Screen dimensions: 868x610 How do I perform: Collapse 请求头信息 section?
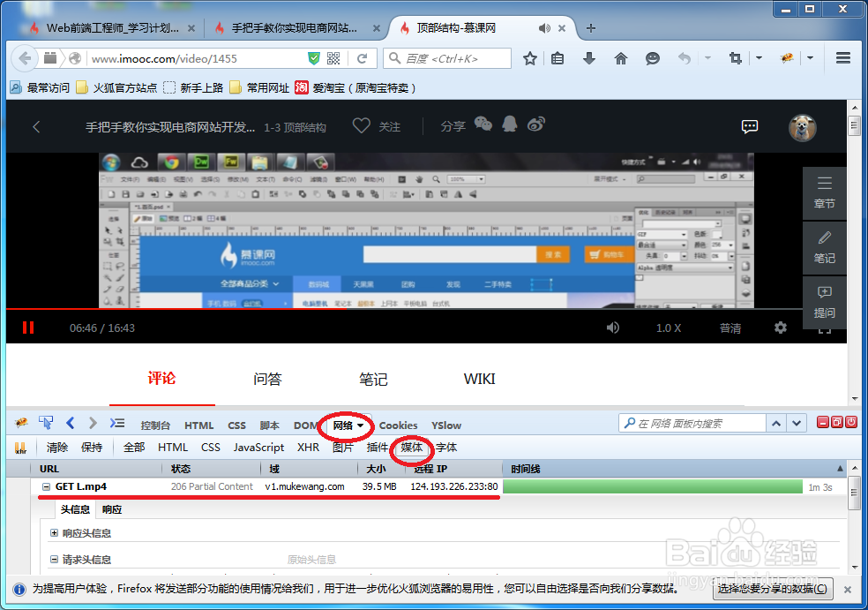55,560
